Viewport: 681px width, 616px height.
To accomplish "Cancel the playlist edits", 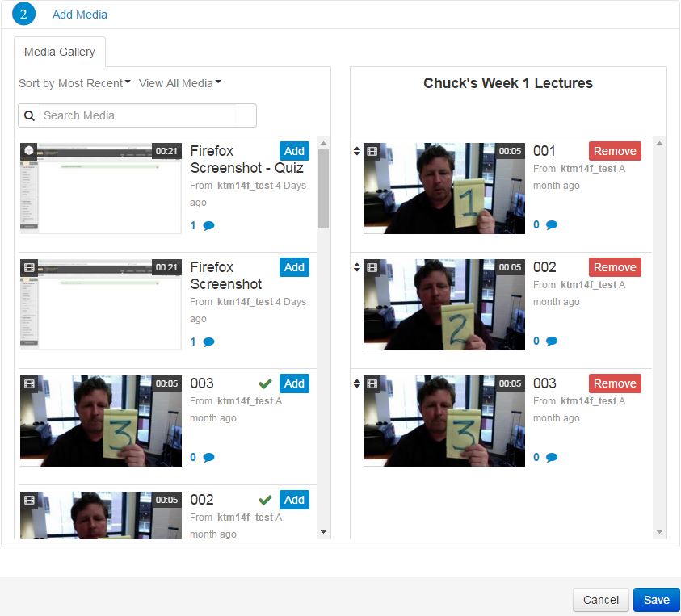I will (601, 600).
